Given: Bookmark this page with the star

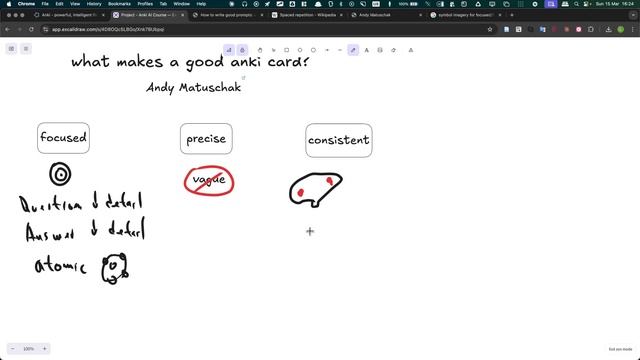Looking at the screenshot, I should [x=490, y=29].
